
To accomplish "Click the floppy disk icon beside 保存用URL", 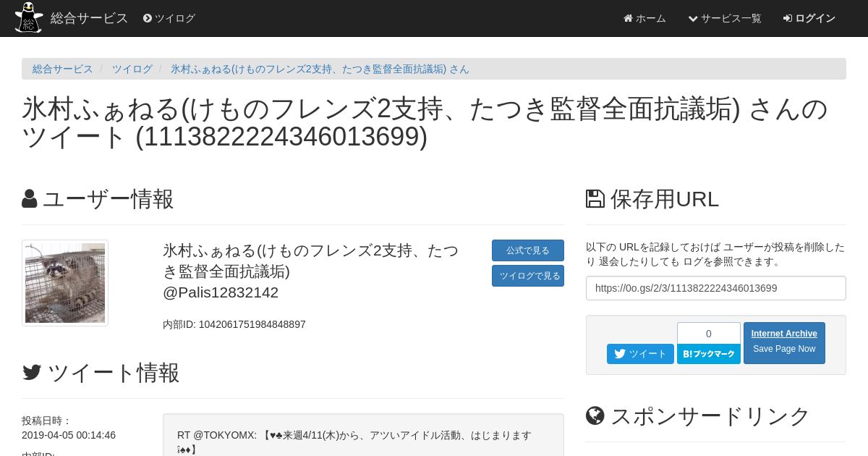I will pyautogui.click(x=595, y=199).
